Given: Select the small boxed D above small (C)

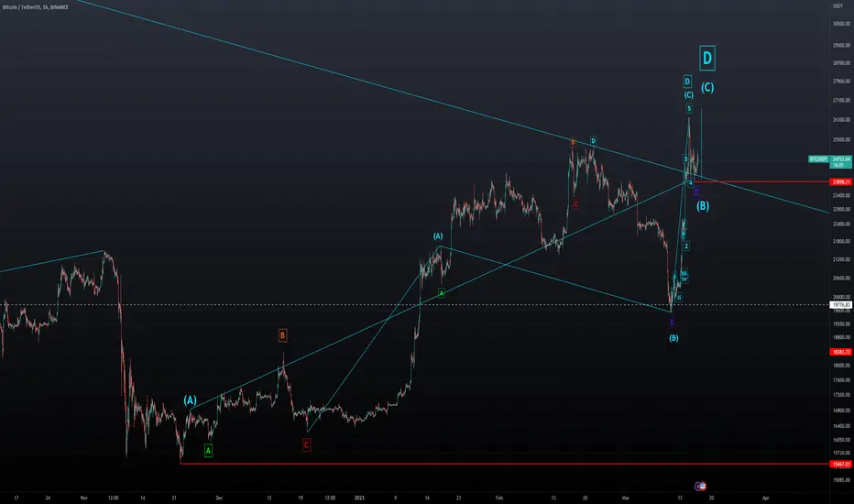Looking at the screenshot, I should pyautogui.click(x=687, y=82).
